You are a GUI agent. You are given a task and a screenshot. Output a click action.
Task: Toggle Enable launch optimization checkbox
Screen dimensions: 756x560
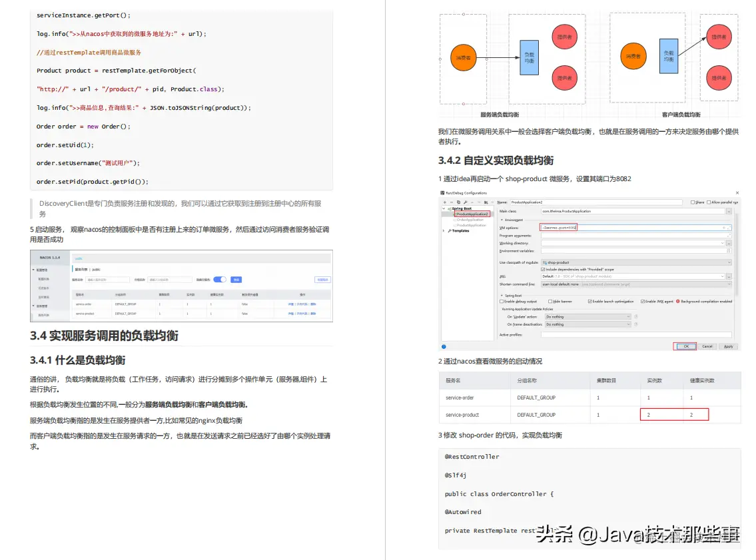click(x=589, y=301)
